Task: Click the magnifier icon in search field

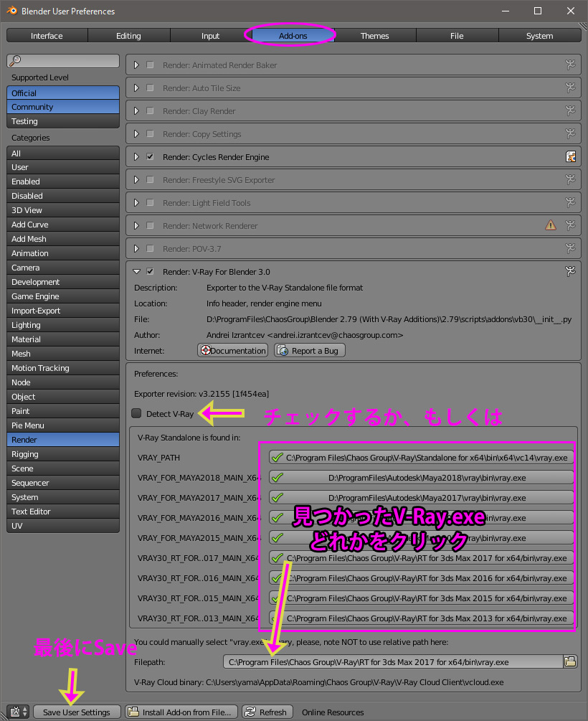Action: tap(15, 60)
